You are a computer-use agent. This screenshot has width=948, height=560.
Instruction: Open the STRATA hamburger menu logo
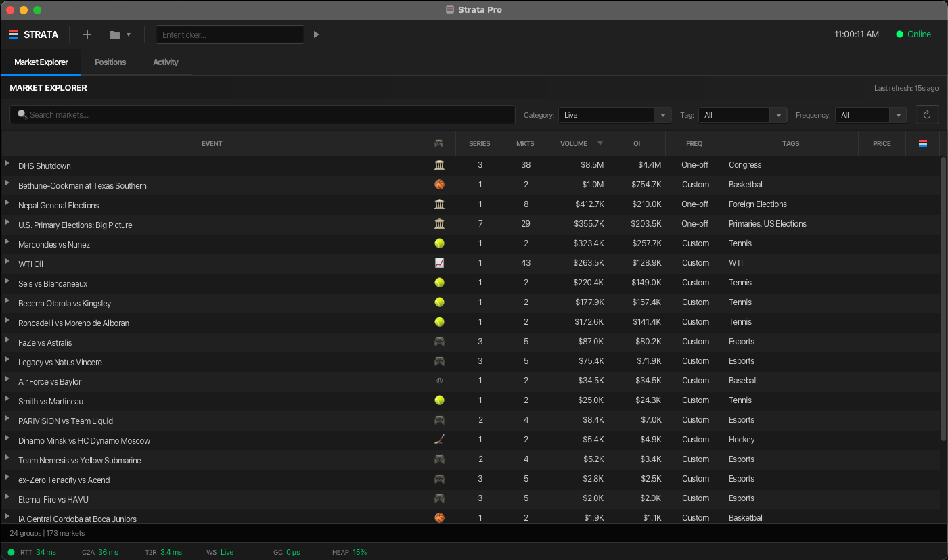[14, 34]
